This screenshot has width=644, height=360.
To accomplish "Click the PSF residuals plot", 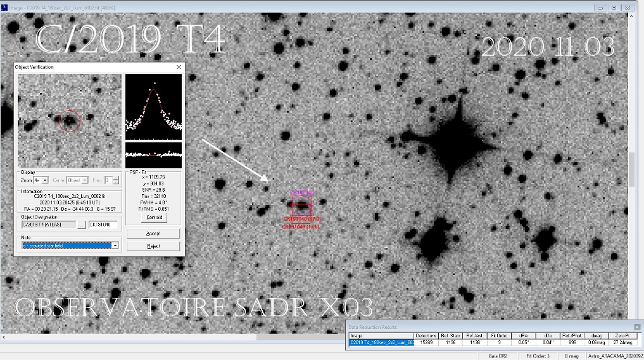I will (153, 155).
